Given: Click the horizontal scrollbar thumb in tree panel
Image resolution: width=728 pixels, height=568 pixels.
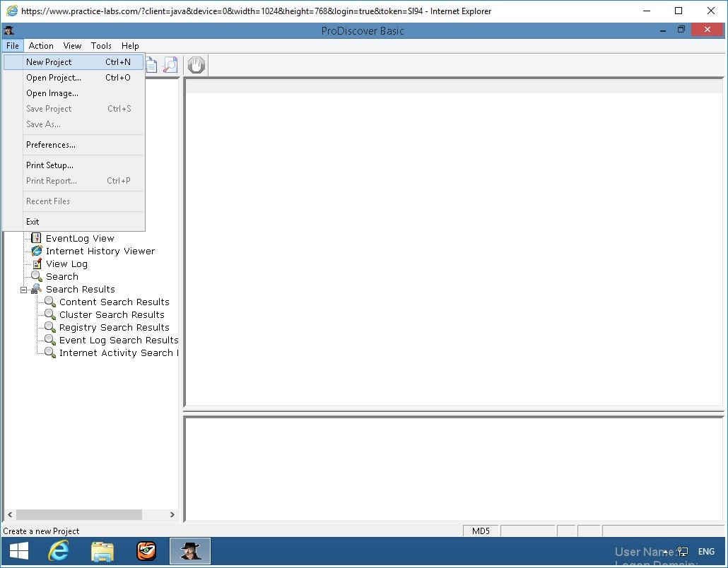Looking at the screenshot, I should 79,514.
